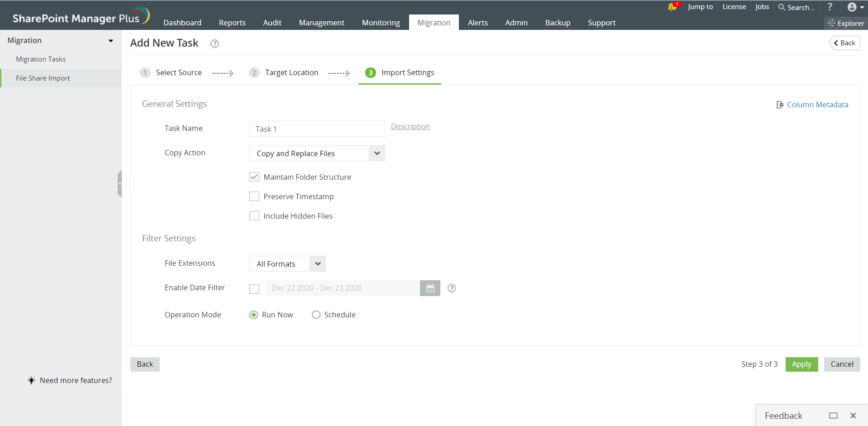The height and width of the screenshot is (426, 868).
Task: Go to the Admin tab
Action: 516,23
